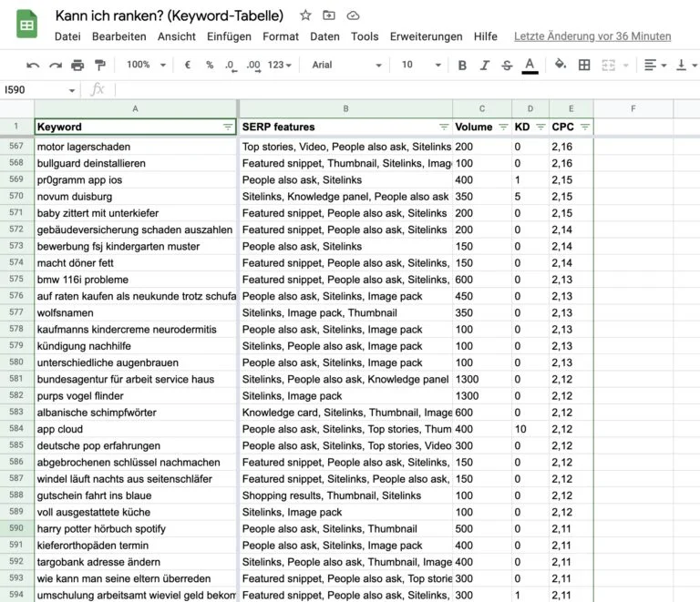Select the cell containing bmw 116i probleme
The image size is (700, 602).
click(135, 280)
